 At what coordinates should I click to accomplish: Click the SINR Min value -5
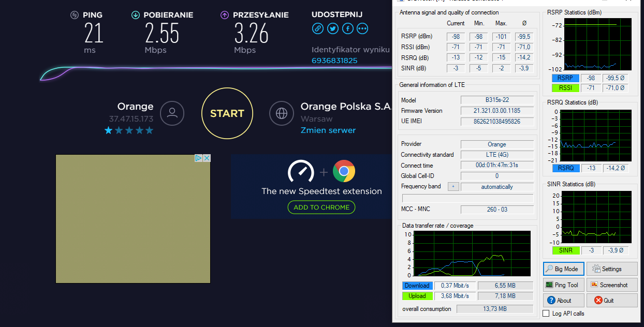point(479,68)
